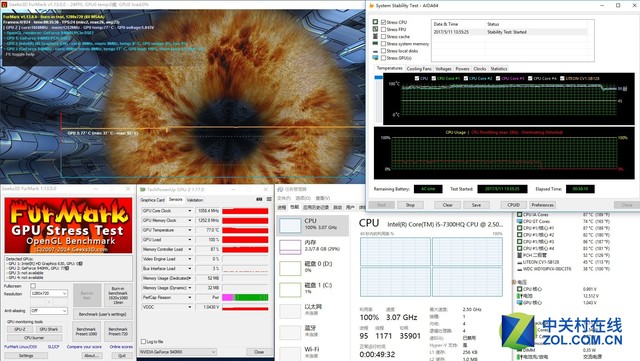Enable Stress system memory option
The image size is (640, 361).
pyautogui.click(x=383, y=44)
